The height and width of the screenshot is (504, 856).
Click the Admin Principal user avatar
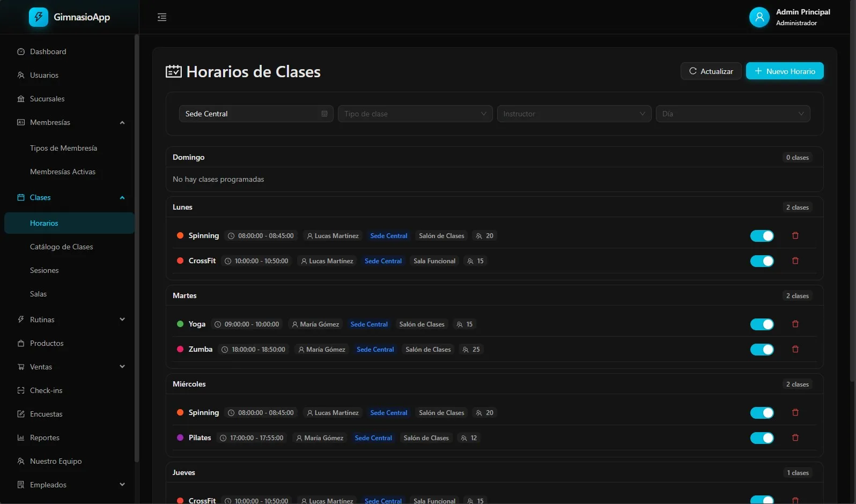point(759,17)
